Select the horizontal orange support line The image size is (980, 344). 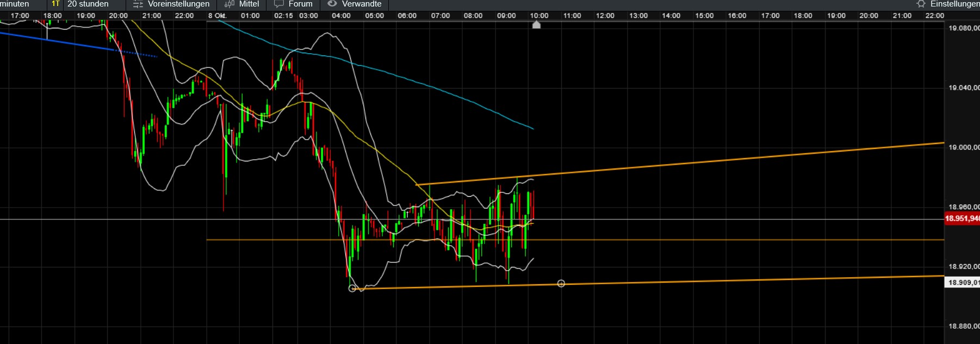click(575, 240)
